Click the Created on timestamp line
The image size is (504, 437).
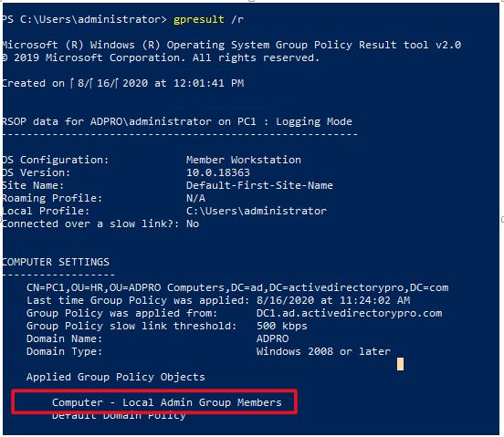click(x=122, y=84)
